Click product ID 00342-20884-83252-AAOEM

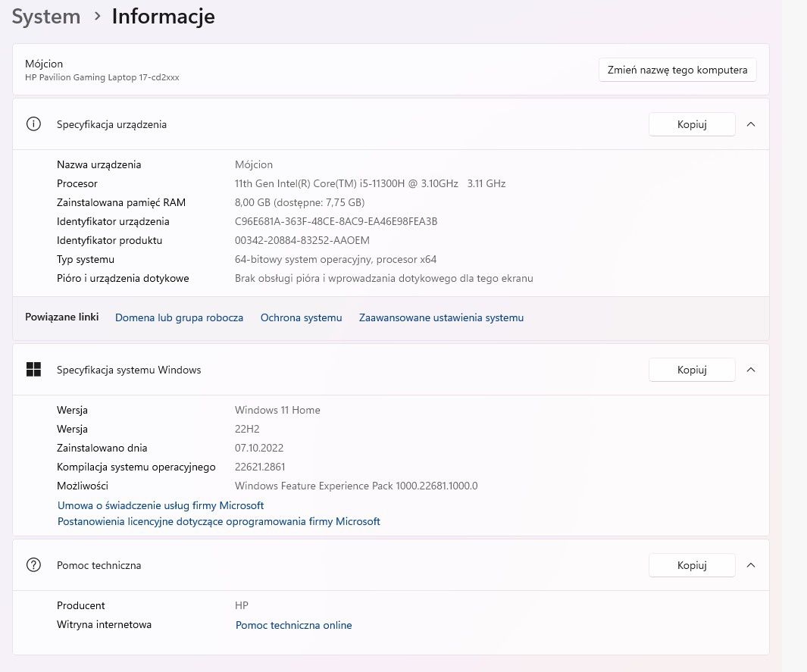[x=302, y=240]
